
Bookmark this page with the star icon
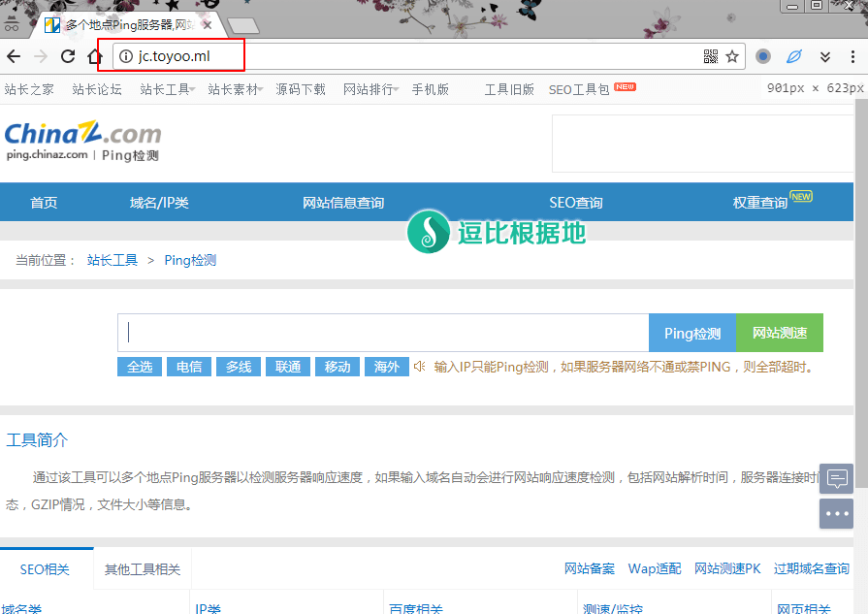[732, 56]
